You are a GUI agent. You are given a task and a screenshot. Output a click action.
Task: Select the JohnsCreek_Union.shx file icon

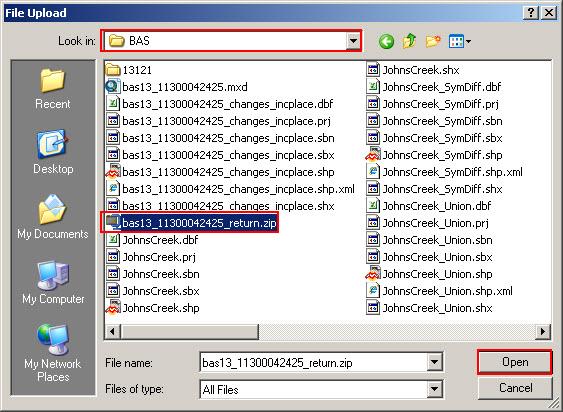(x=373, y=308)
